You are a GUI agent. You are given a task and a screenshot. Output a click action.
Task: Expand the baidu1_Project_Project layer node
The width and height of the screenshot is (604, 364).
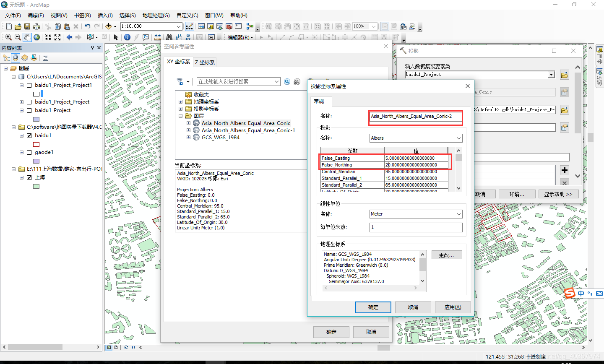pos(21,102)
